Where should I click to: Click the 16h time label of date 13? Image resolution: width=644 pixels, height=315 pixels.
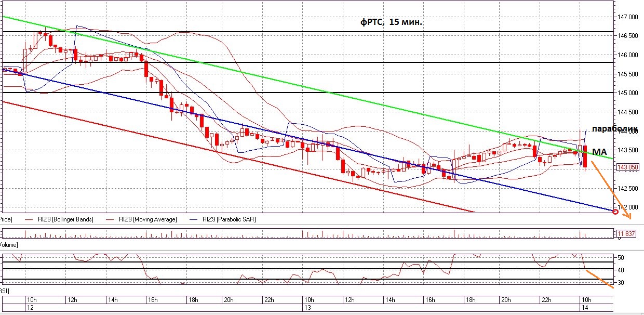[x=430, y=300]
